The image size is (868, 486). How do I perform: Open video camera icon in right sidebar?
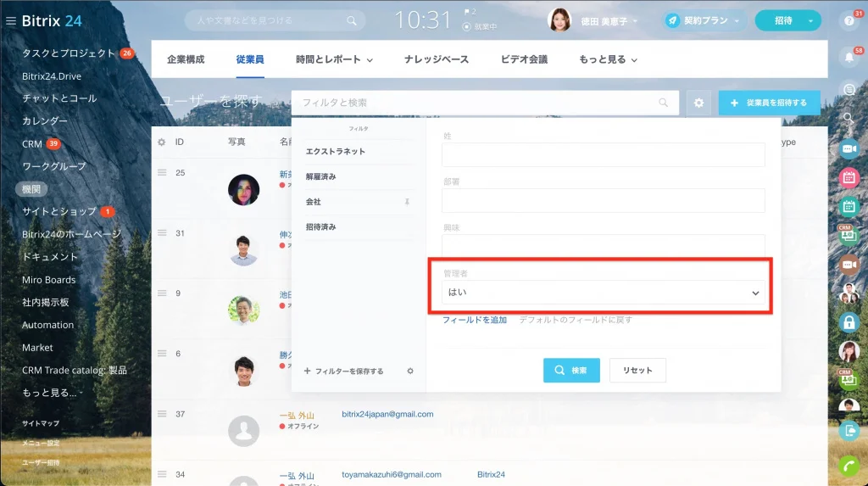[x=849, y=148]
